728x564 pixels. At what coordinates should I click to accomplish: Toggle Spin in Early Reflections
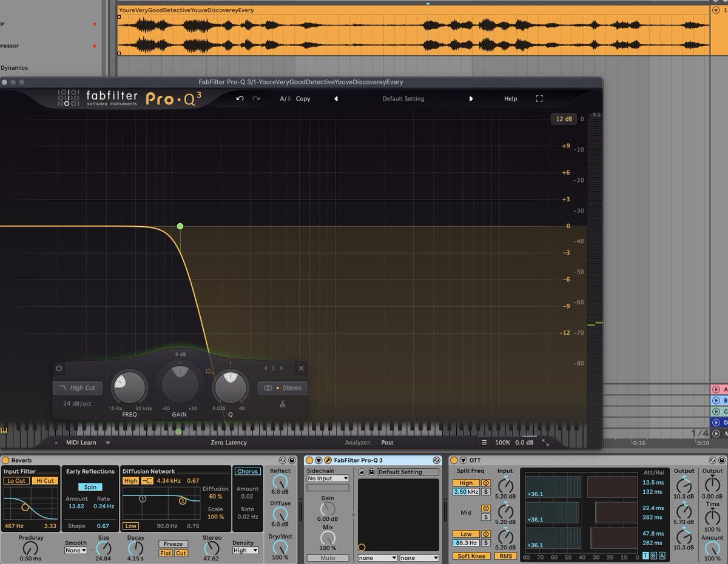(90, 487)
